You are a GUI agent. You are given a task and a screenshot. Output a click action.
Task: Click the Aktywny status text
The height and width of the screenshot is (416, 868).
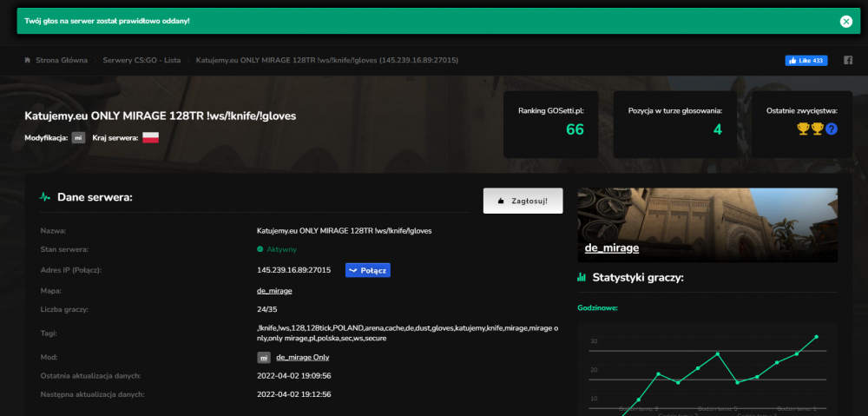click(x=282, y=249)
